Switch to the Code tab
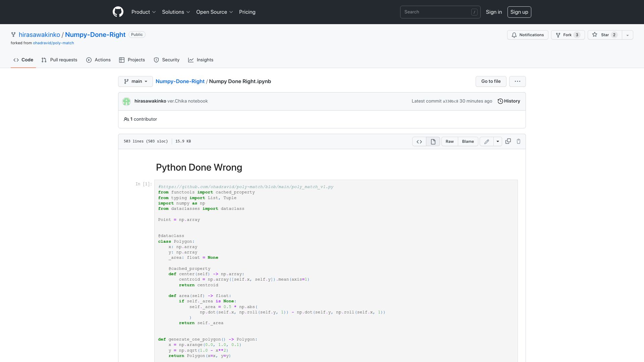This screenshot has width=644, height=362. pyautogui.click(x=23, y=60)
